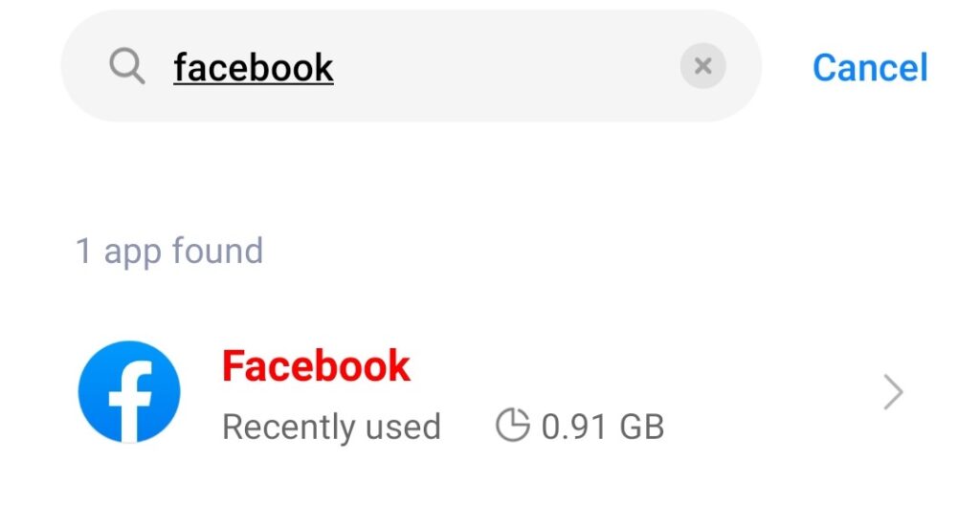Screen dimensions: 980x505
Task: Tap the blue Facebook app icon
Action: tap(129, 392)
